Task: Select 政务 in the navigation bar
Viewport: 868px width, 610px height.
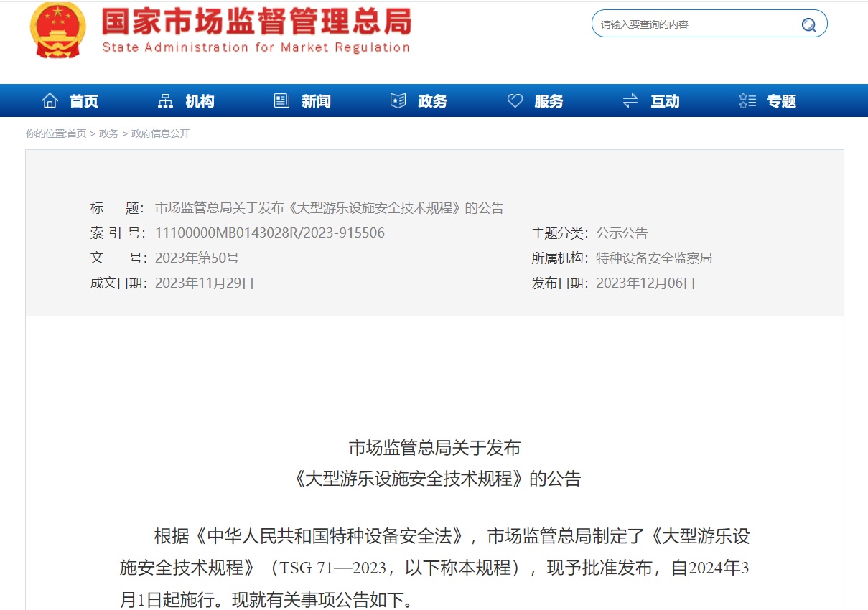Action: [x=432, y=101]
